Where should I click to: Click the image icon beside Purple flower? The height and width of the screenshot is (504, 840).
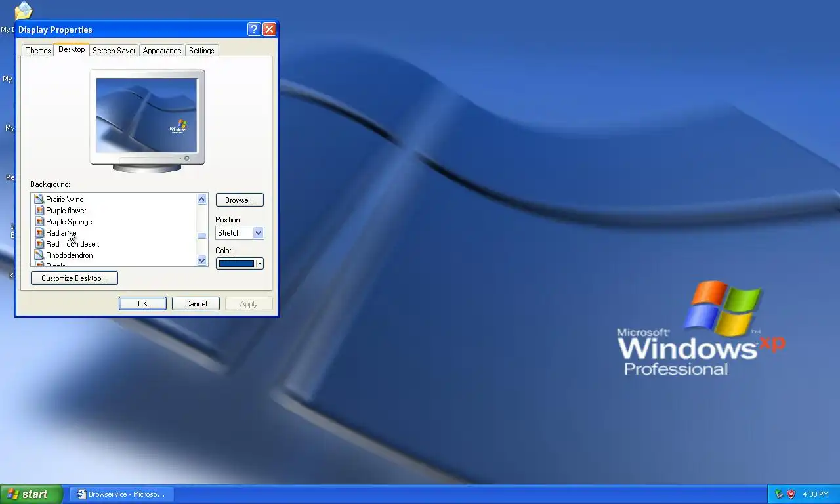(39, 210)
